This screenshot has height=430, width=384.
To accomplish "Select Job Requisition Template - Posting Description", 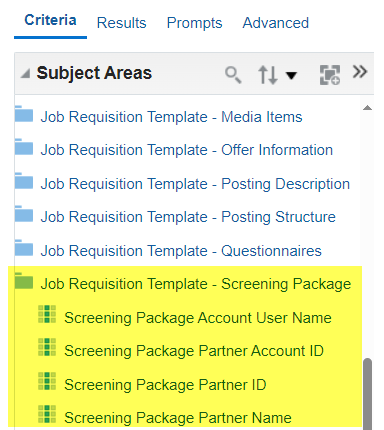I will [195, 184].
